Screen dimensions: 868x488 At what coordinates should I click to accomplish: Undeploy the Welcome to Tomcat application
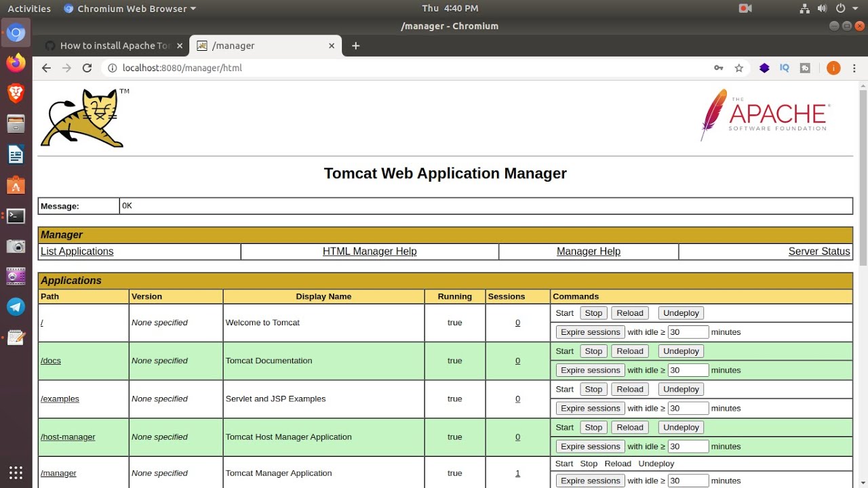coord(681,313)
